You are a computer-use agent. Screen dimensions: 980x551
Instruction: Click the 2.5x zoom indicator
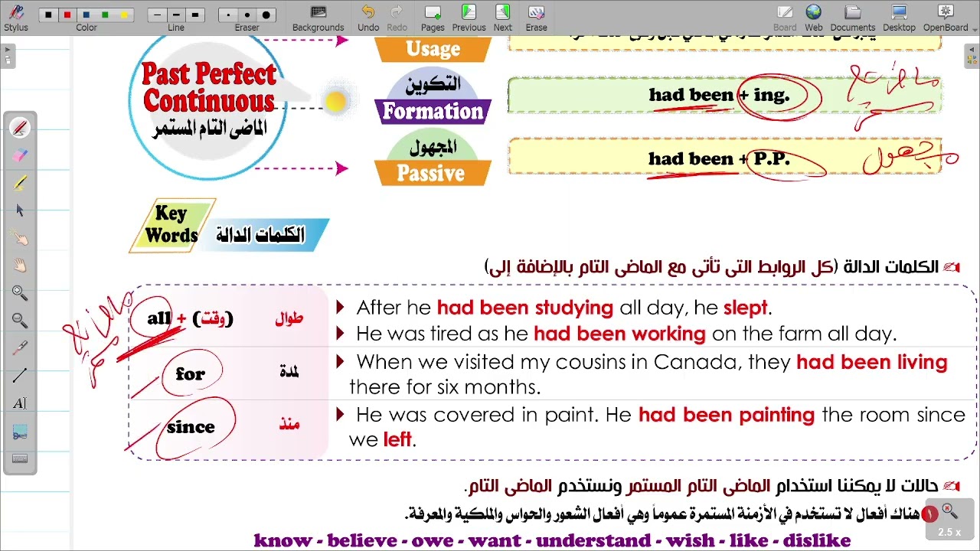[x=949, y=520]
